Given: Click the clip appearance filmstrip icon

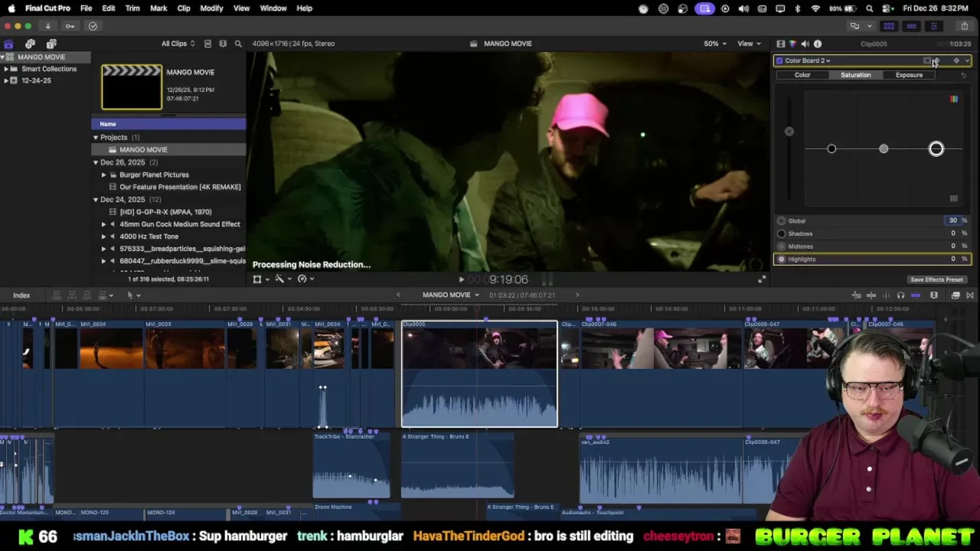Looking at the screenshot, I should (223, 44).
